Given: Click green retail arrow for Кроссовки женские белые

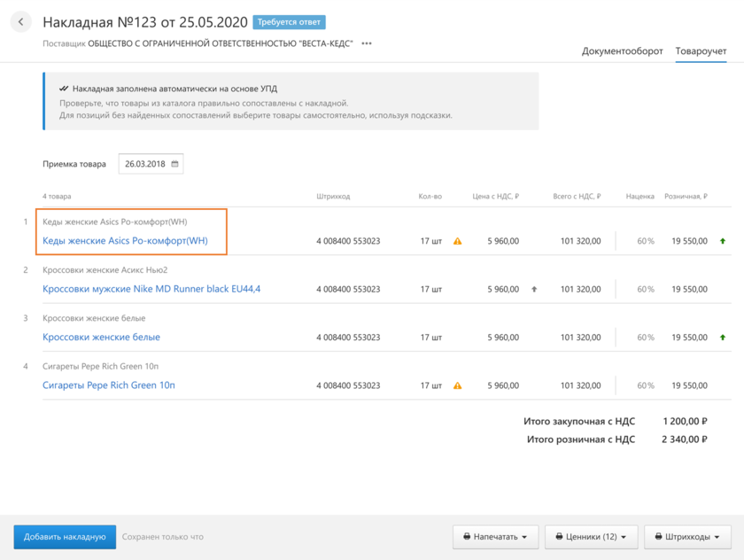Looking at the screenshot, I should click(x=723, y=338).
